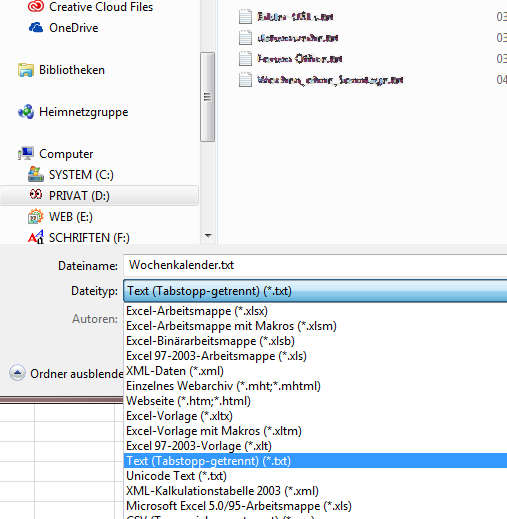This screenshot has width=507, height=519.
Task: Click the Autoren label
Action: point(95,319)
